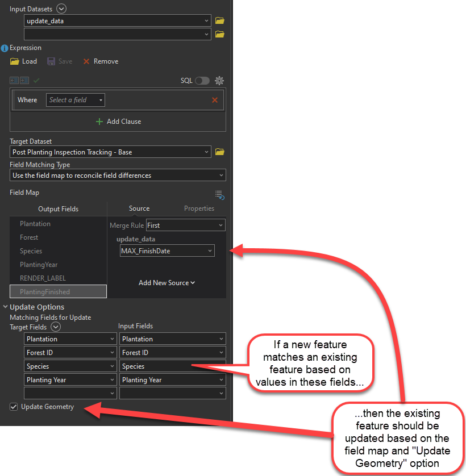Verify the expression with the green checkmark
The image size is (466, 476).
pos(36,80)
